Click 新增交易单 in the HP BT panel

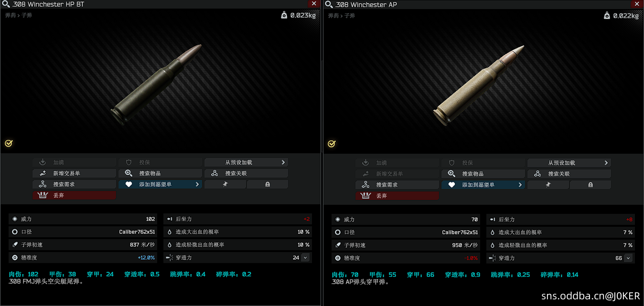coord(74,173)
